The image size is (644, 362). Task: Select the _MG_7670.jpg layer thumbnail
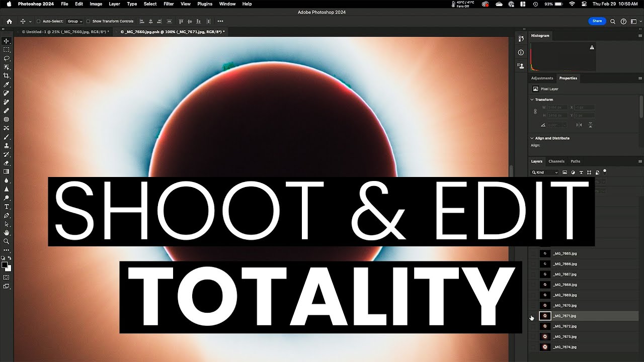[x=545, y=306]
